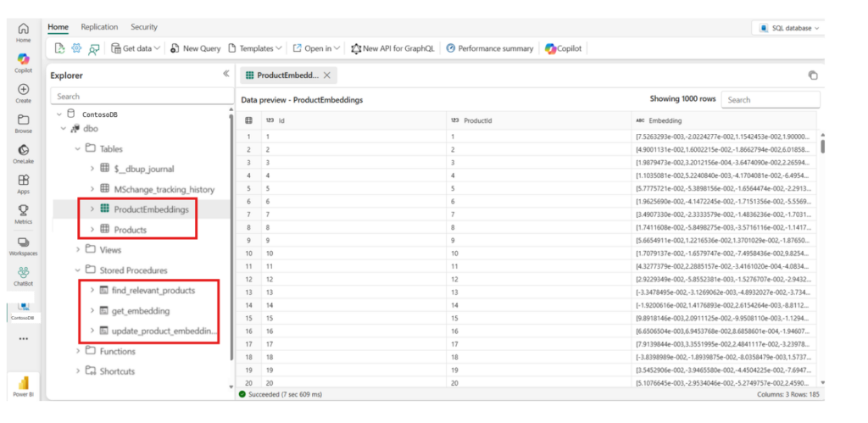This screenshot has height=423, width=868.
Task: Open the Metrics trophy icon
Action: [23, 210]
